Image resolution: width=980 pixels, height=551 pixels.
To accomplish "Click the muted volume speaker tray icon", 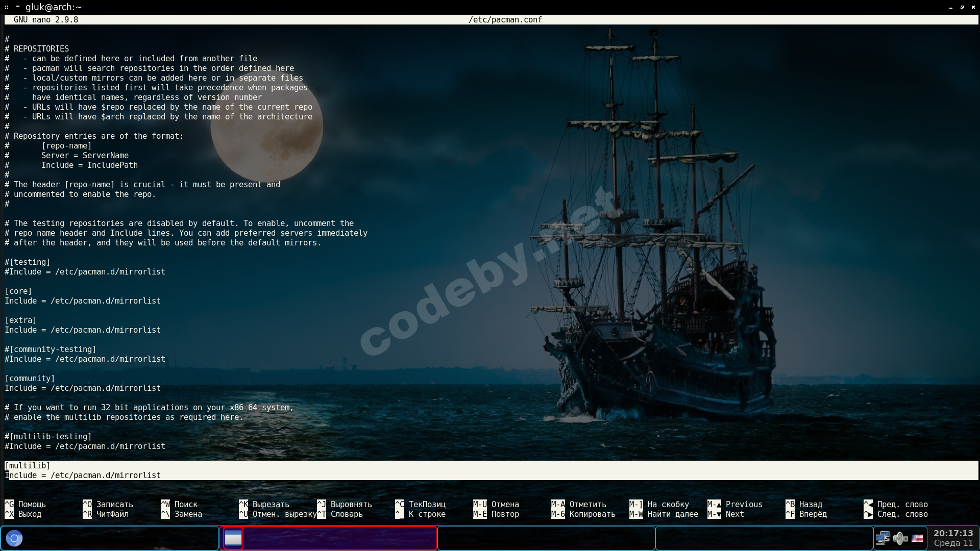I will [x=900, y=538].
